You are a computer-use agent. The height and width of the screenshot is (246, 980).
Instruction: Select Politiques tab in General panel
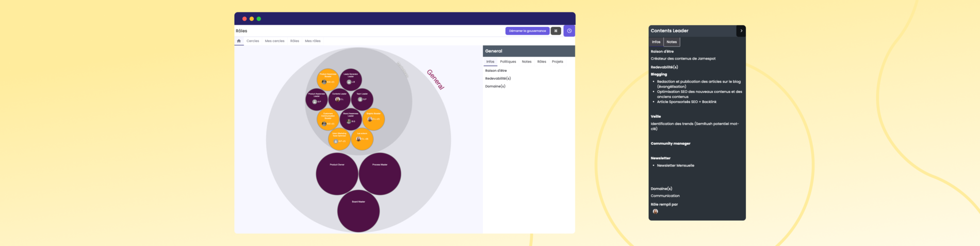pyautogui.click(x=508, y=62)
